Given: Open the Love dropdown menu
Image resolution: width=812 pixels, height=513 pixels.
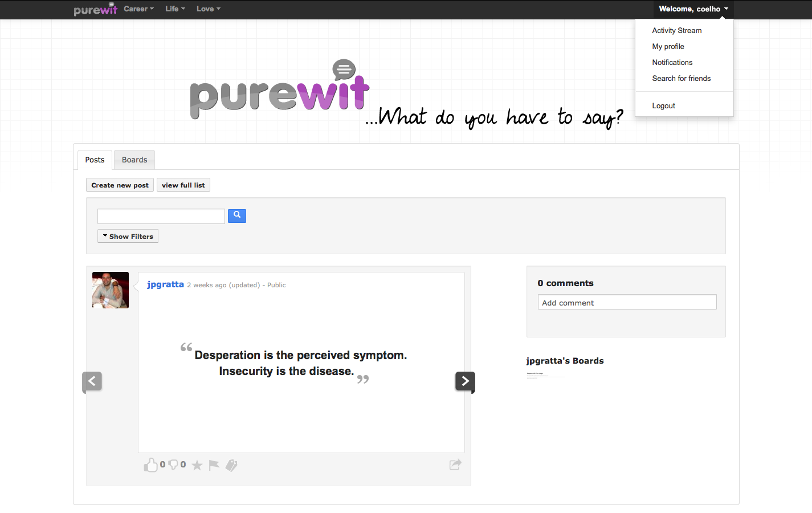Looking at the screenshot, I should (x=208, y=9).
